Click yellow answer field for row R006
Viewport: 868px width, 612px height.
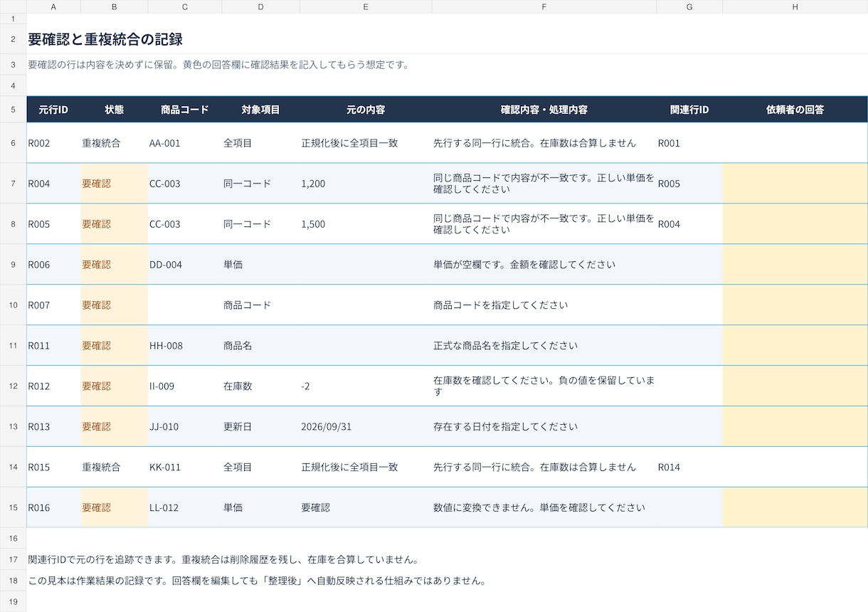[x=795, y=265]
